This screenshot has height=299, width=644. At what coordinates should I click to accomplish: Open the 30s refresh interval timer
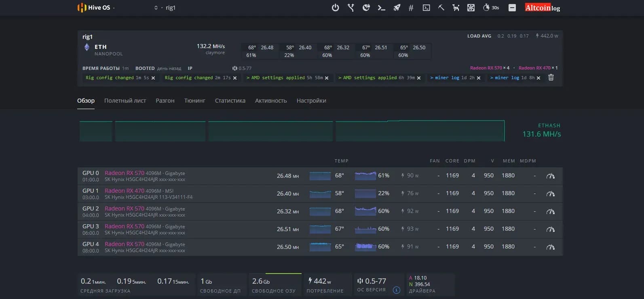pyautogui.click(x=491, y=8)
